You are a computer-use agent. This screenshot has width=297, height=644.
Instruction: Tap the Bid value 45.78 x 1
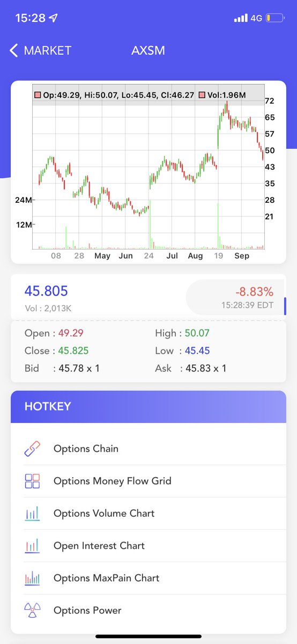[78, 368]
